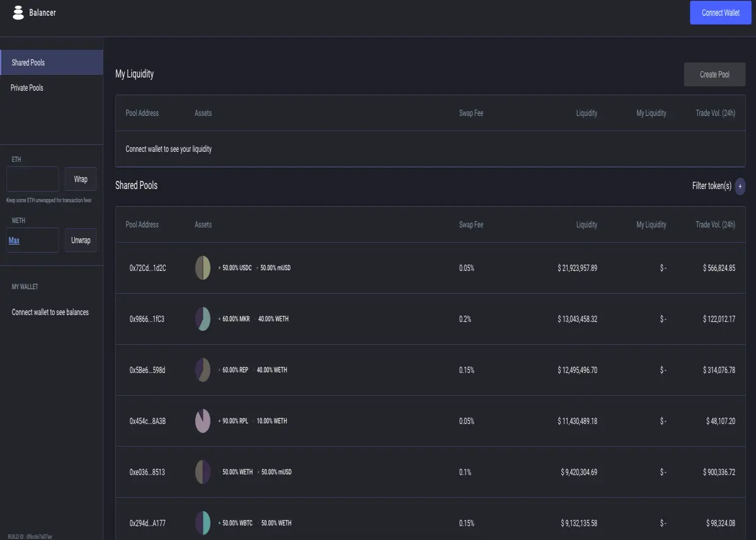Open the Shared Pools tab
The height and width of the screenshot is (540, 756).
tap(52, 62)
